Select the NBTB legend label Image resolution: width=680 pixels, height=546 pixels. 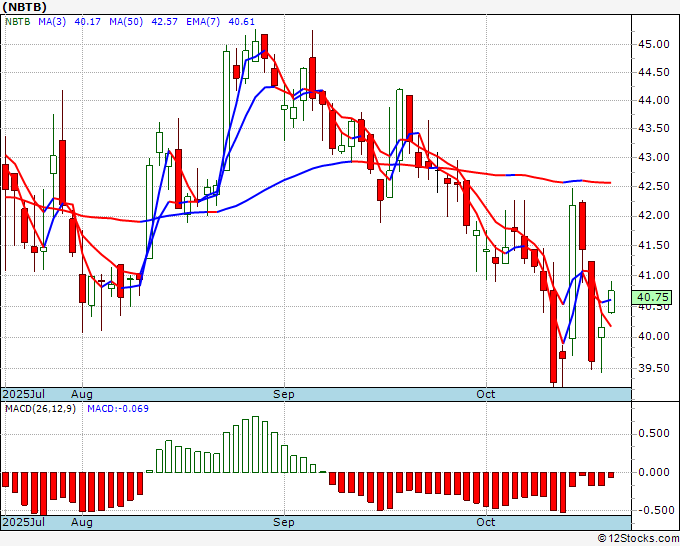click(x=18, y=22)
